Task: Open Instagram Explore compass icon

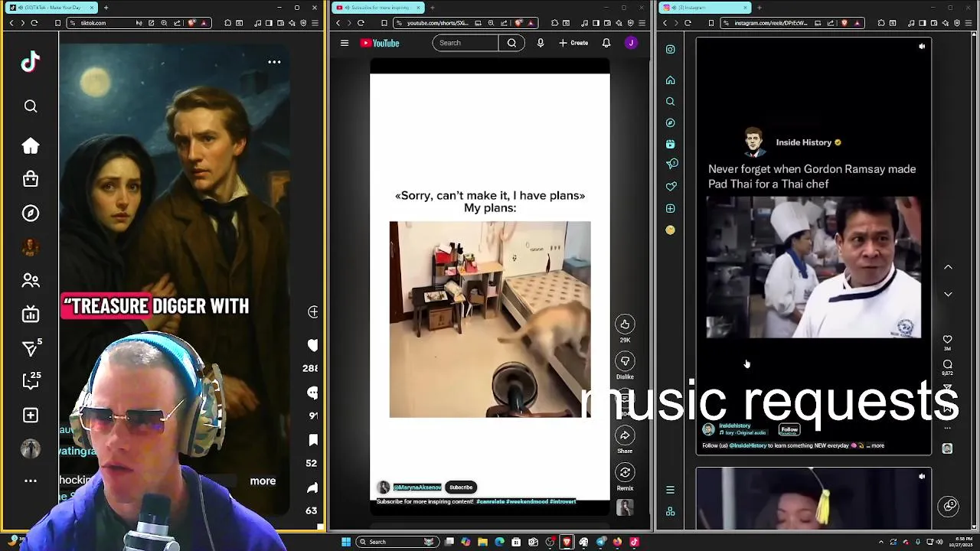Action: click(671, 122)
